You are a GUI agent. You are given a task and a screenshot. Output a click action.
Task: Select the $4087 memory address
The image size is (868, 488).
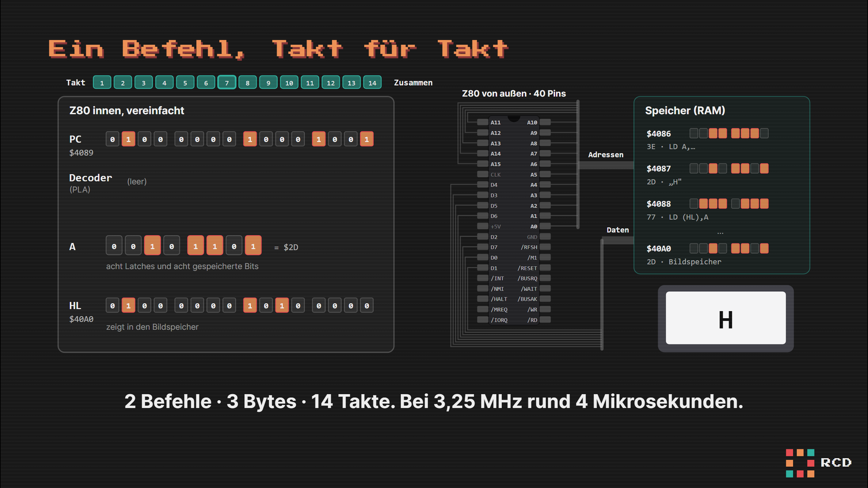point(659,169)
